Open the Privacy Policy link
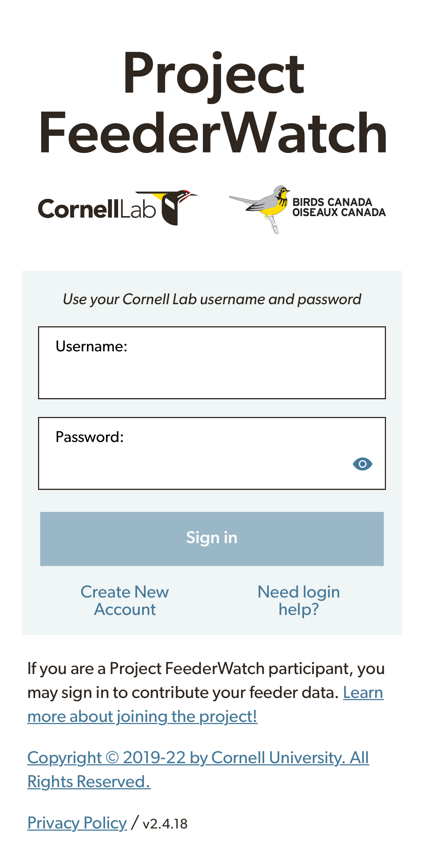The width and height of the screenshot is (424, 868). point(77,823)
